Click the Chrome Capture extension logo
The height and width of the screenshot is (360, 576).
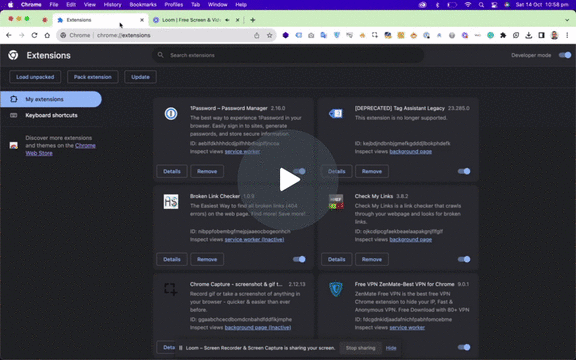(170, 289)
